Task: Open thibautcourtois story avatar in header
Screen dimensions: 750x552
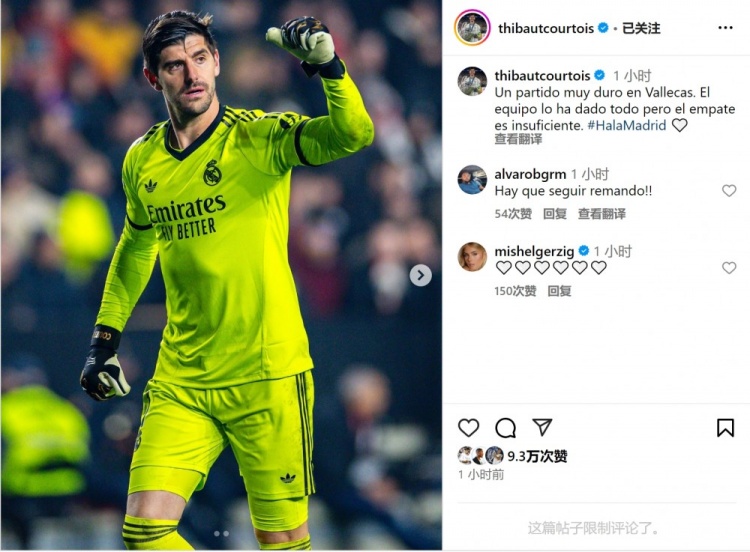Action: (472, 28)
